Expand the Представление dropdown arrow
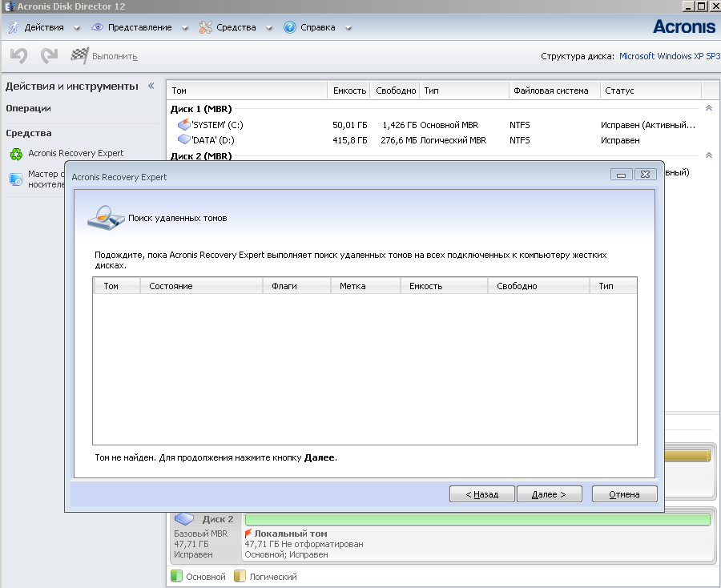Screen dimensions: 721x588 185,28
